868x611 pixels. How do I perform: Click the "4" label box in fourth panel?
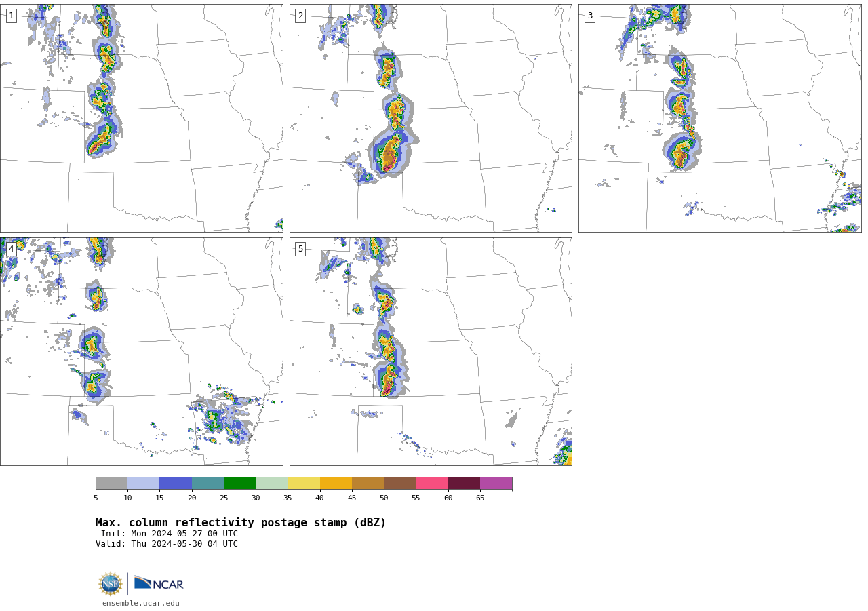pyautogui.click(x=11, y=249)
